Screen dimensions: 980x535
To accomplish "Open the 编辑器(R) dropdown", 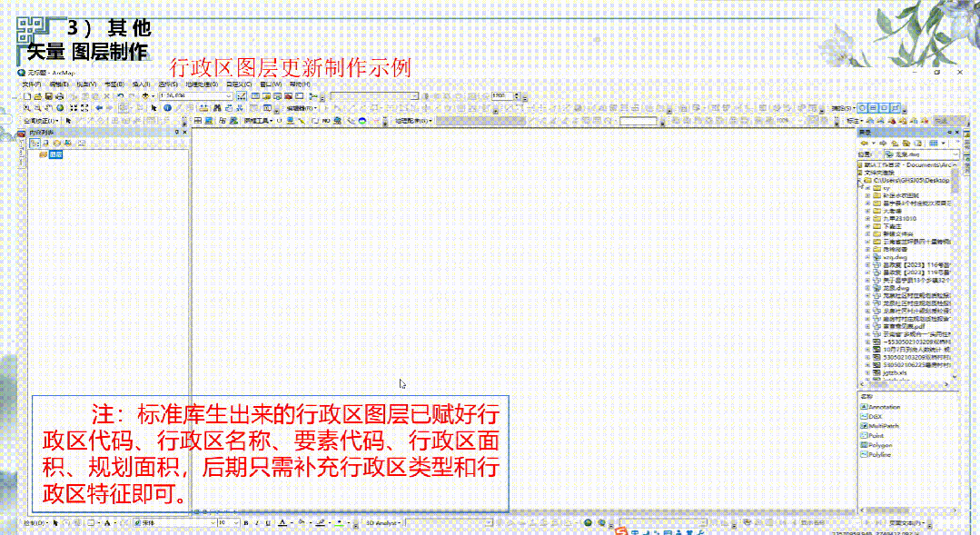I will (x=302, y=108).
